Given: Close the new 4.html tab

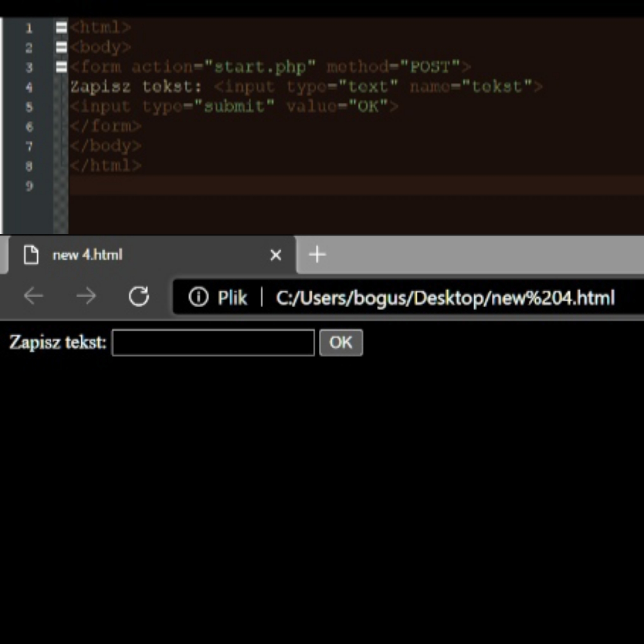Looking at the screenshot, I should point(276,255).
